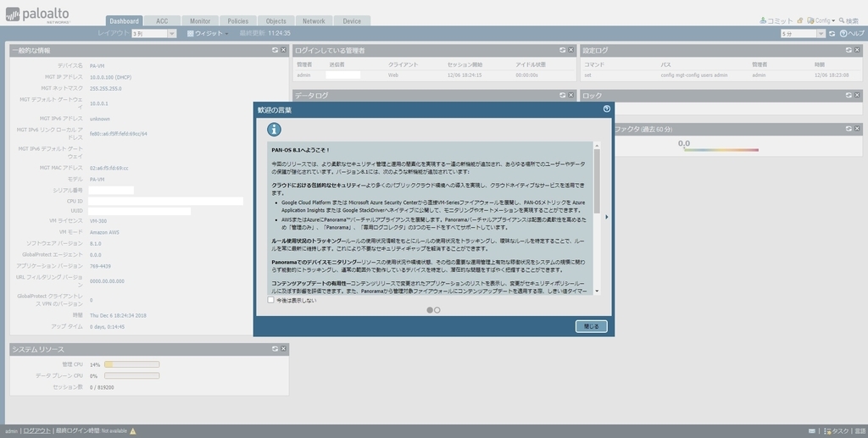Open the ウィジット widgets menu
The height and width of the screenshot is (438, 868).
coord(208,34)
